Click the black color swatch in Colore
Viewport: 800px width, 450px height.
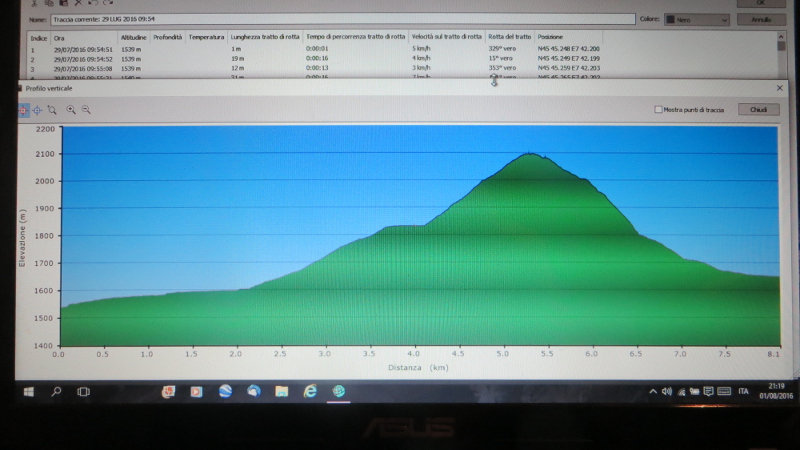point(672,19)
